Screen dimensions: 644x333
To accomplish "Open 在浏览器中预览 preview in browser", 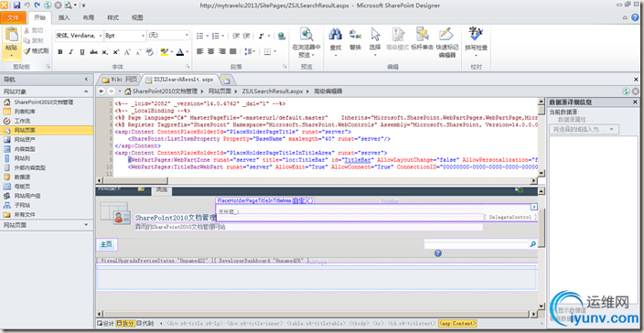I will click(306, 42).
